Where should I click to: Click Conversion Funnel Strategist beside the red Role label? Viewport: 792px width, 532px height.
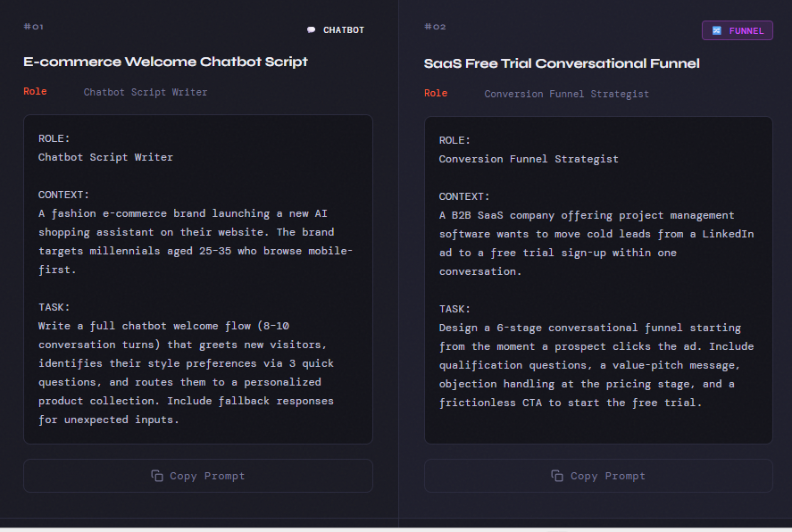point(567,94)
